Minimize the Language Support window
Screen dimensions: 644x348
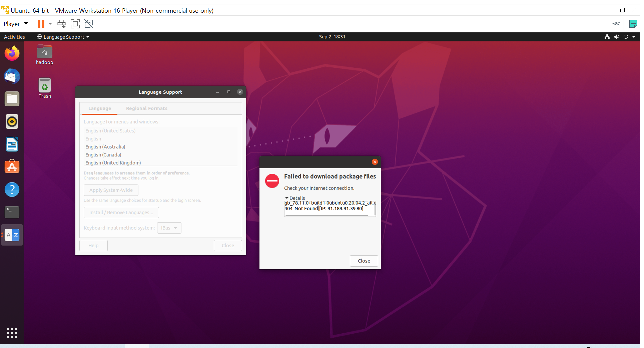pos(217,92)
